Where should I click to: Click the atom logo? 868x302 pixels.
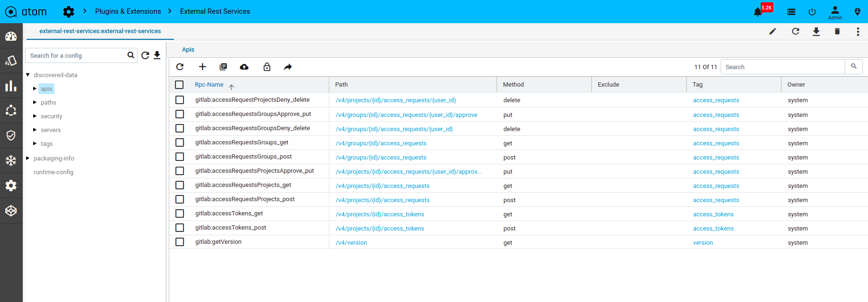coord(26,11)
